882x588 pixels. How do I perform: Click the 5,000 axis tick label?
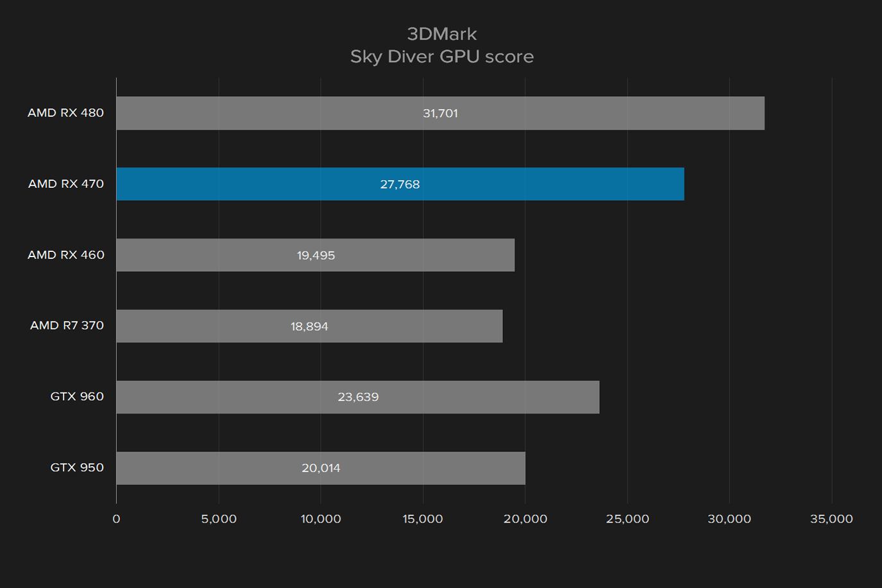(x=219, y=519)
